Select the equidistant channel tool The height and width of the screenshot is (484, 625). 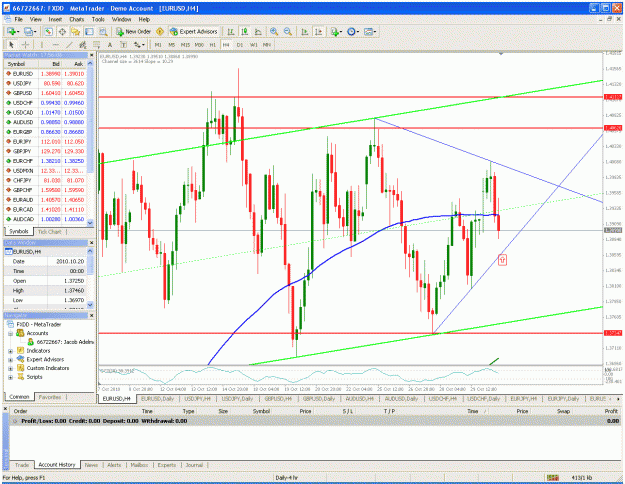(83, 45)
